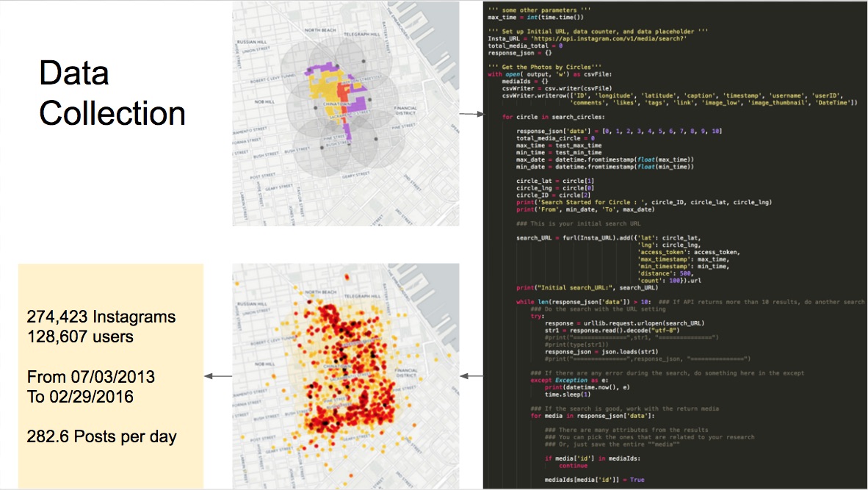Click code line "max_time = int(time.time())"
The height and width of the screenshot is (490, 868).
[x=535, y=17]
